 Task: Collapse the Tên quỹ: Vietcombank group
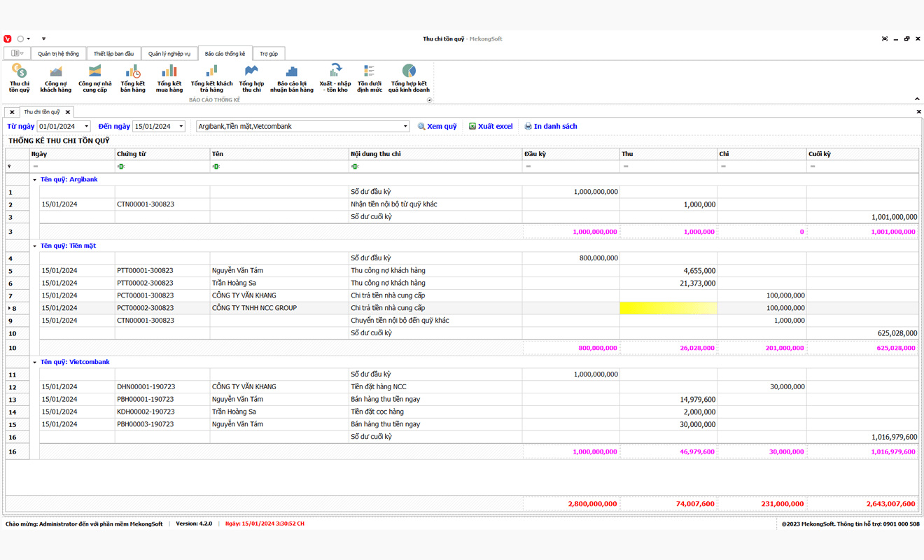pyautogui.click(x=35, y=363)
